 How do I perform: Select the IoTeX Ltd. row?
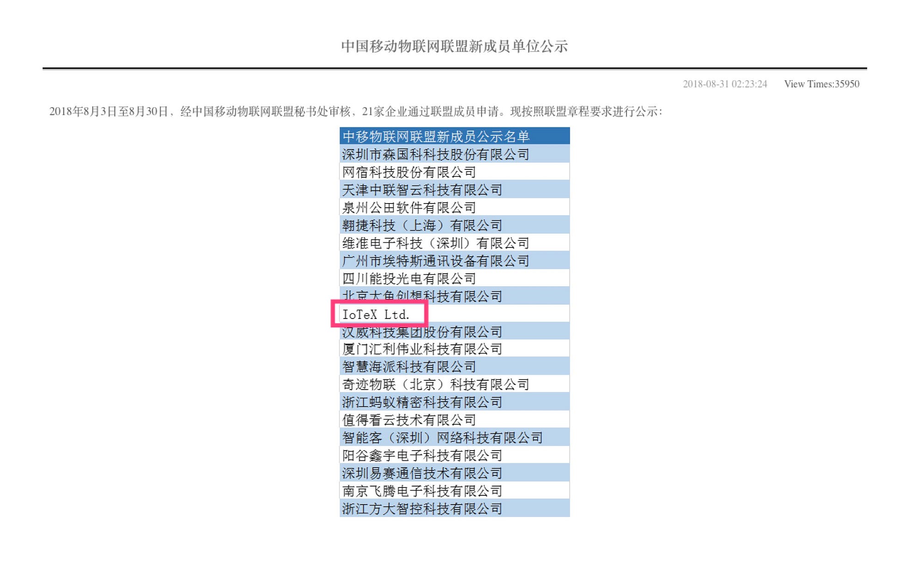(x=455, y=314)
